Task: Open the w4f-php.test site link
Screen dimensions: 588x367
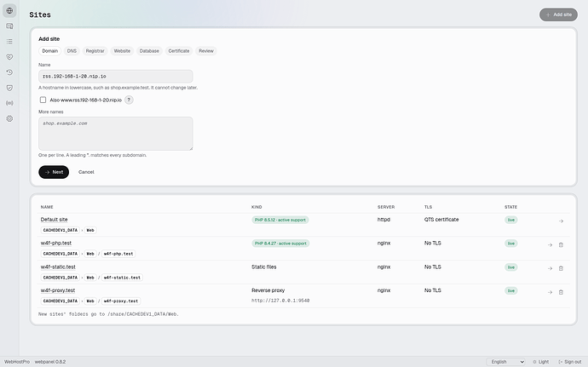Action: [x=56, y=243]
